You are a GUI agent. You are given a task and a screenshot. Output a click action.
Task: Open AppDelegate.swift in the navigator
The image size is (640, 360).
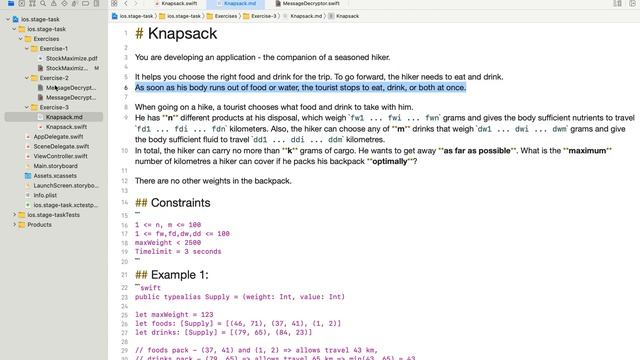54,137
